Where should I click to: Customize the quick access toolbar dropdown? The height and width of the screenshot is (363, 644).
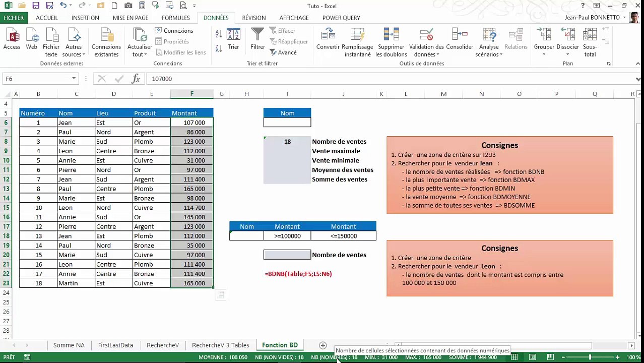pos(195,6)
